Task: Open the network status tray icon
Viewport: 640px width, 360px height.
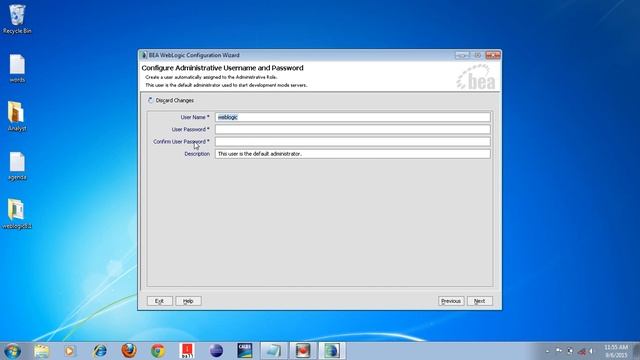Action: click(x=582, y=351)
